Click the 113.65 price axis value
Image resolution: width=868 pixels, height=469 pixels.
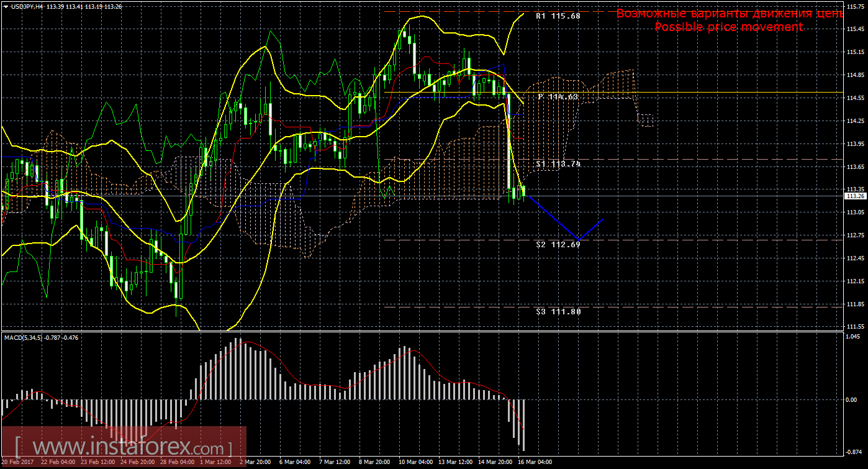tap(856, 166)
